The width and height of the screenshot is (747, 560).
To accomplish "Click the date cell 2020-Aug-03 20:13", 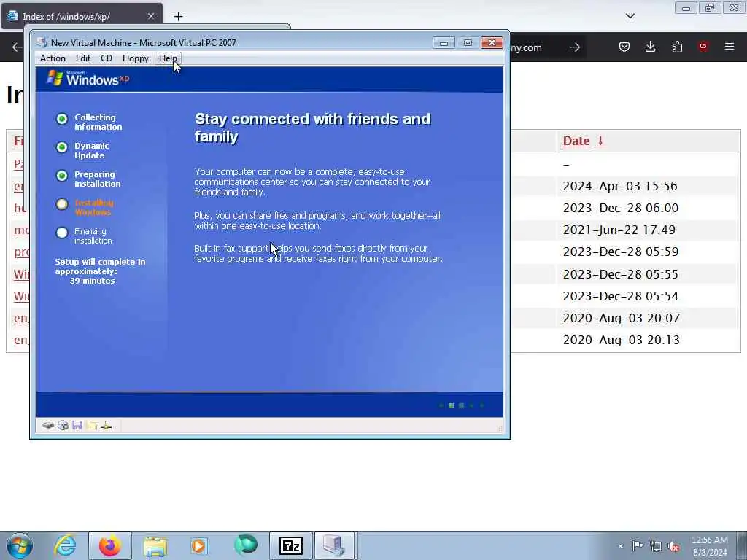I will [622, 340].
